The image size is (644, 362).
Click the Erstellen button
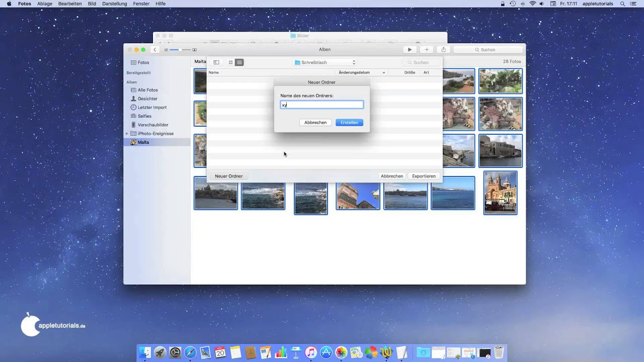point(349,123)
